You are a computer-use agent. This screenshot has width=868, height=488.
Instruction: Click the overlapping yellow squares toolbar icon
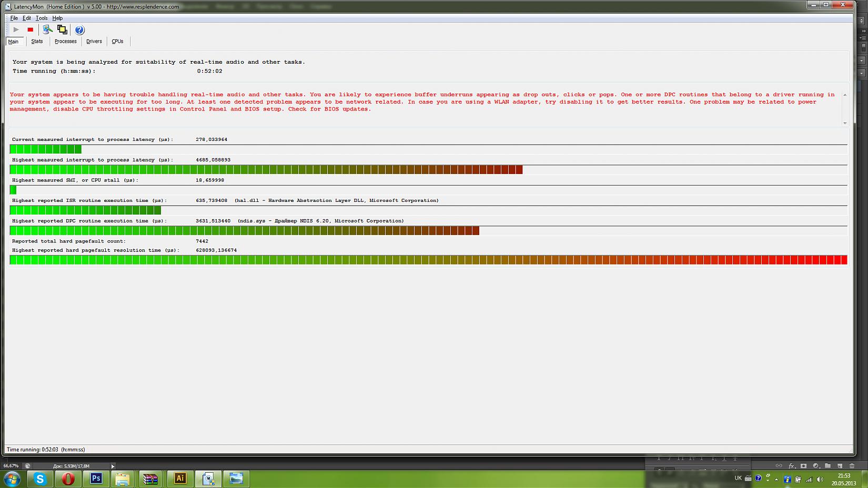coord(62,29)
